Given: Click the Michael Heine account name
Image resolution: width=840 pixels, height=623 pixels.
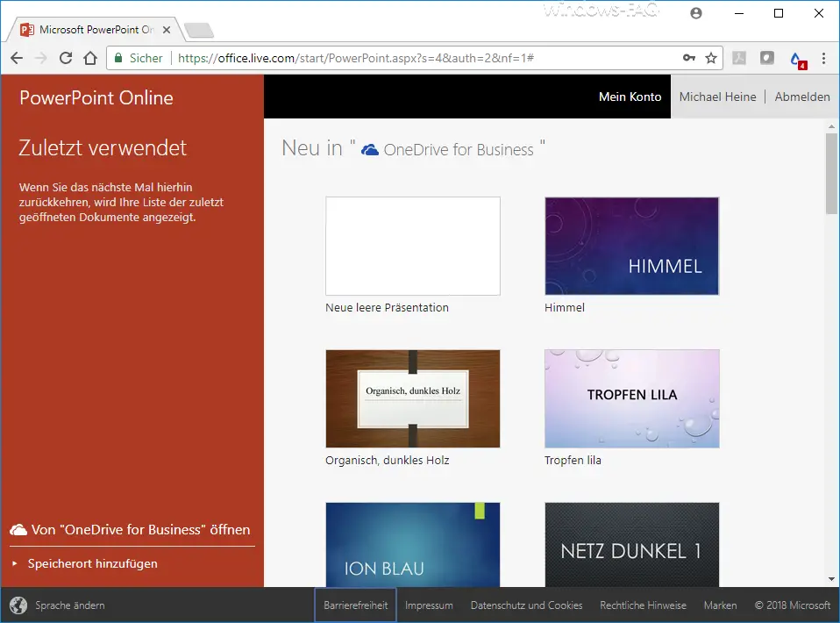Looking at the screenshot, I should click(718, 97).
